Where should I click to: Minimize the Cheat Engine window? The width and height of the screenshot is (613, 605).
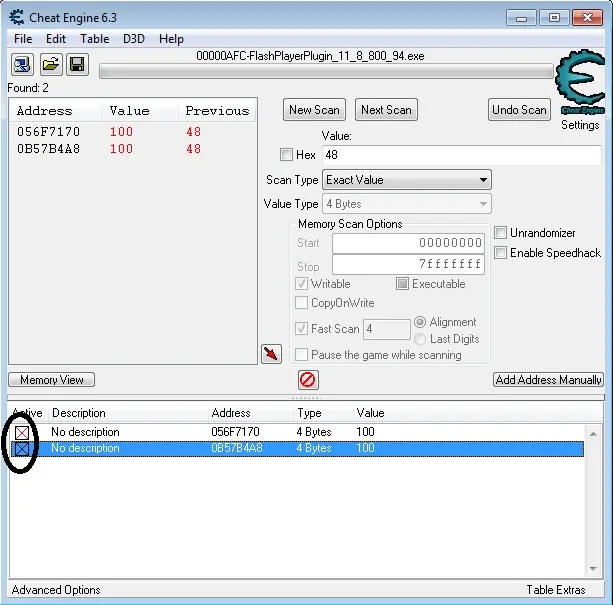click(x=521, y=18)
